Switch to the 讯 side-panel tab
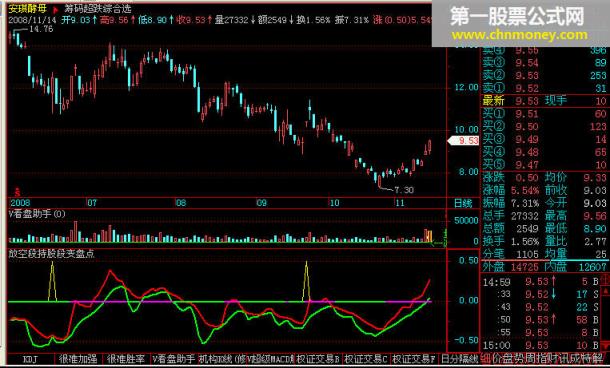The width and height of the screenshot is (610, 368). 565,359
